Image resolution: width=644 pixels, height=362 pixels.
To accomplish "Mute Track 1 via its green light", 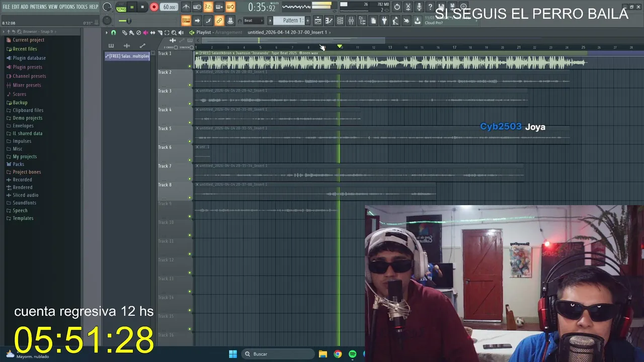I will click(x=190, y=66).
